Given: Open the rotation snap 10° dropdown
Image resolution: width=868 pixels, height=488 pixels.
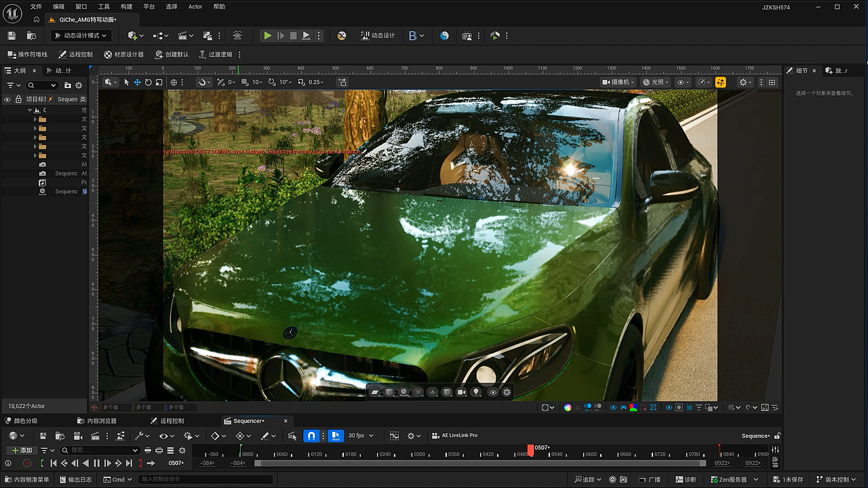Looking at the screenshot, I should click(281, 82).
